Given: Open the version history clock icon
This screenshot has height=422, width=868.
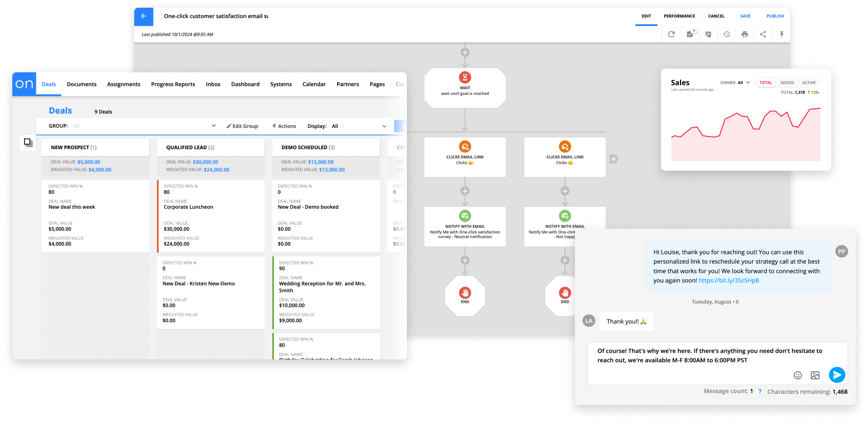Looking at the screenshot, I should pyautogui.click(x=727, y=34).
